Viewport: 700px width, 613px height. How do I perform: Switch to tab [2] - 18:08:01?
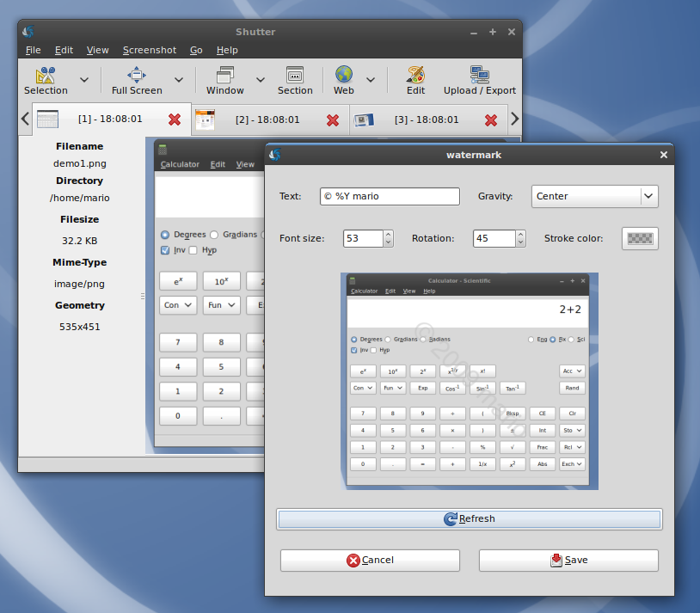267,120
